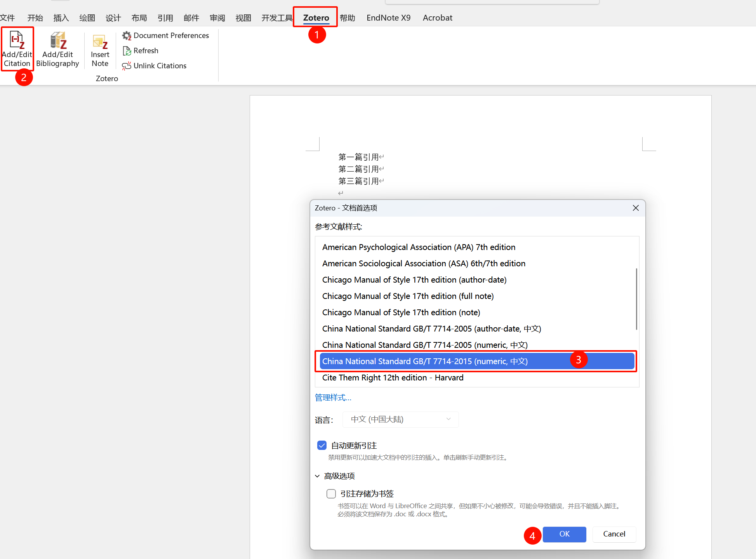
Task: Click the Add/Edit Bibliography icon
Action: coord(58,40)
